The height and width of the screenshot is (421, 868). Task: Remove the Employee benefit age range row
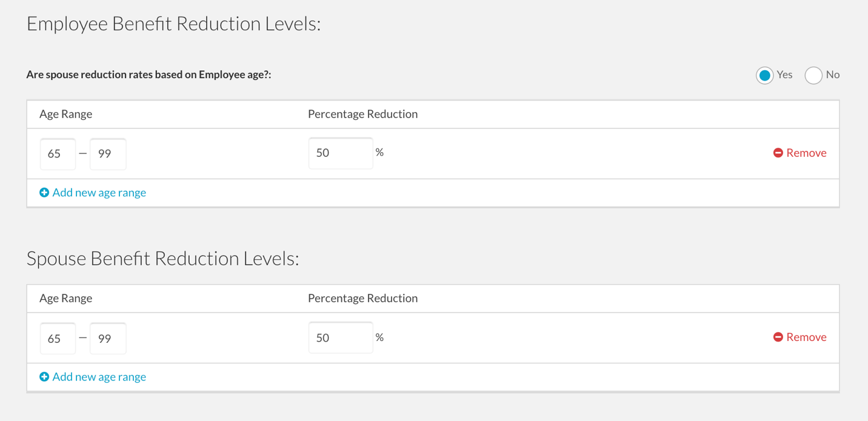pos(800,153)
